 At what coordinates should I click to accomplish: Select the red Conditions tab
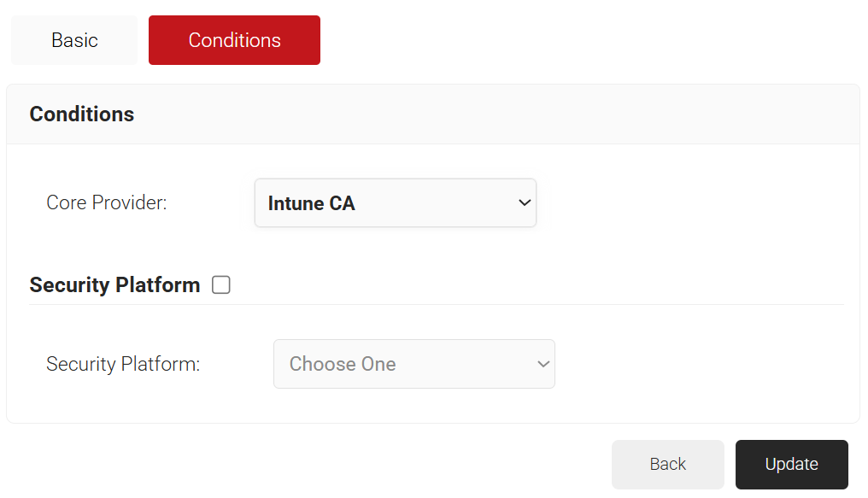pyautogui.click(x=234, y=40)
